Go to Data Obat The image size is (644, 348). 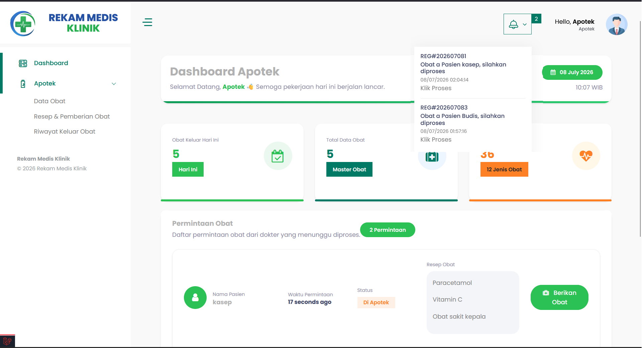click(x=49, y=101)
